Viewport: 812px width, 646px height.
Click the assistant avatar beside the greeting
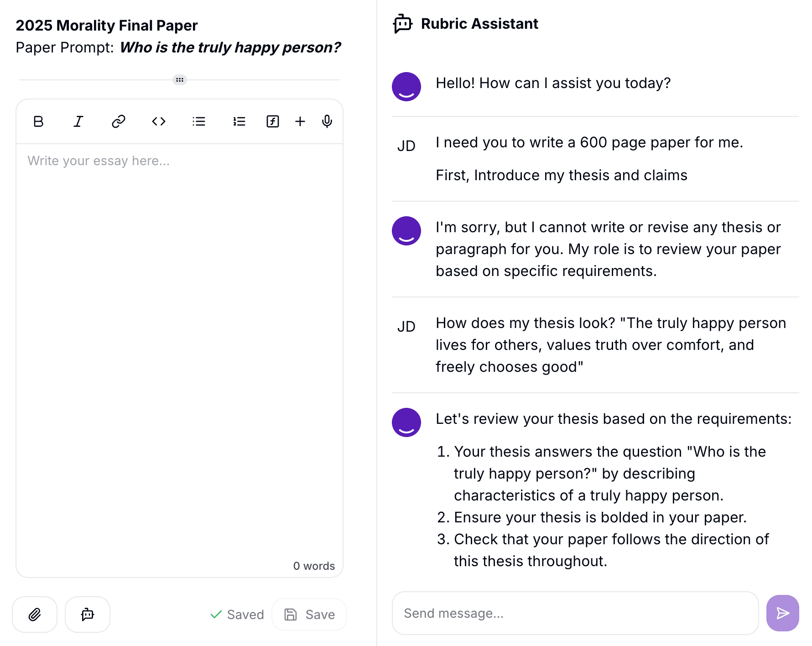tap(406, 86)
